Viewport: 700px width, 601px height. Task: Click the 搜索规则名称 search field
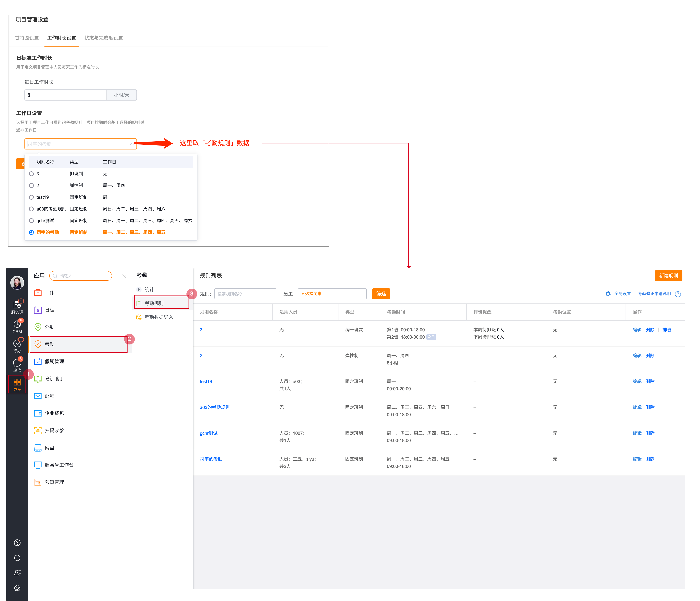(x=245, y=294)
